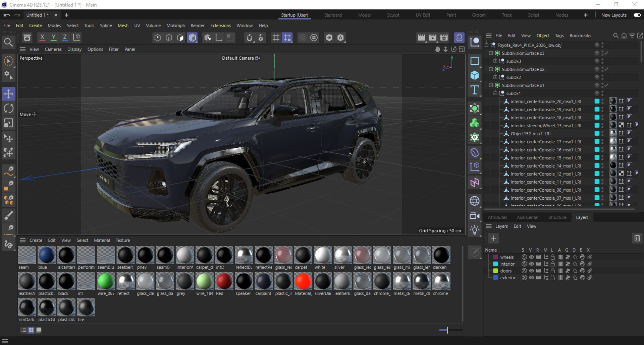This screenshot has height=345, width=644.
Task: Open Edit Render Settings icon
Action: pyautogui.click(x=444, y=38)
